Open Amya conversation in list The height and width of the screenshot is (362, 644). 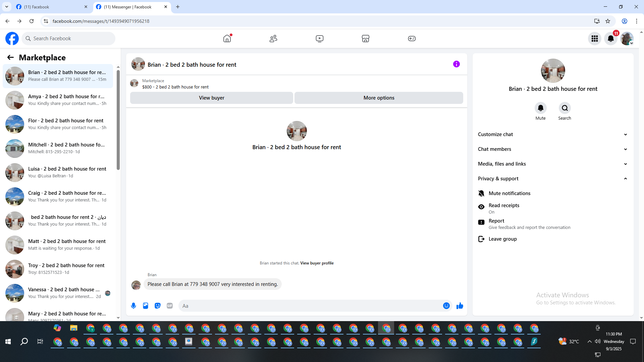pos(58,100)
